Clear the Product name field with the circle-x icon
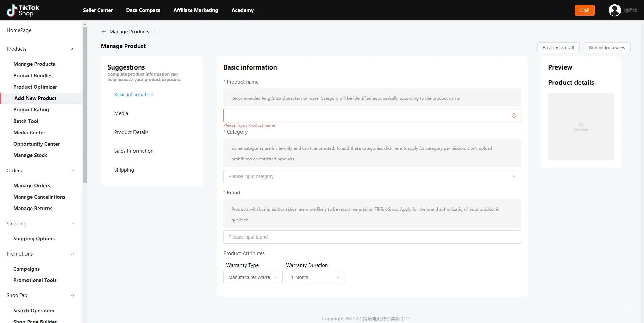Screen dimensions: 644x323 pos(514,116)
